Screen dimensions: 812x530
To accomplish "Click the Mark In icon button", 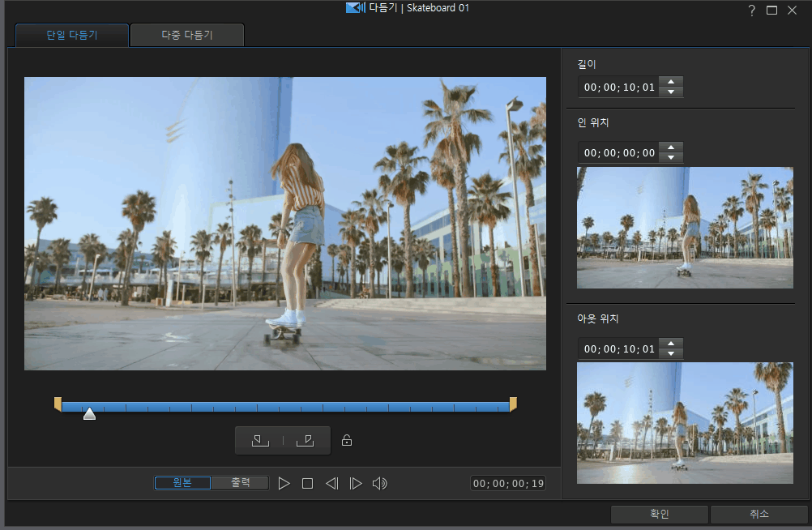I will click(259, 440).
